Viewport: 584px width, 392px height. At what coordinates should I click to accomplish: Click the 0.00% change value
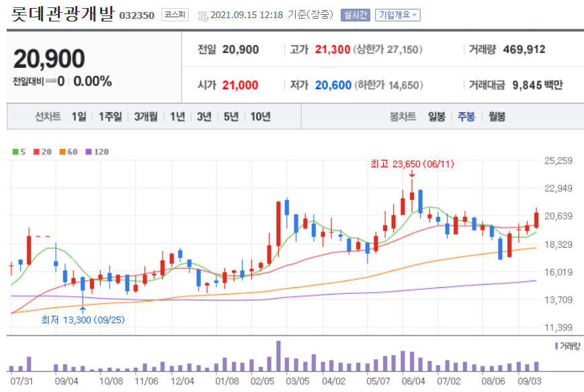[92, 81]
